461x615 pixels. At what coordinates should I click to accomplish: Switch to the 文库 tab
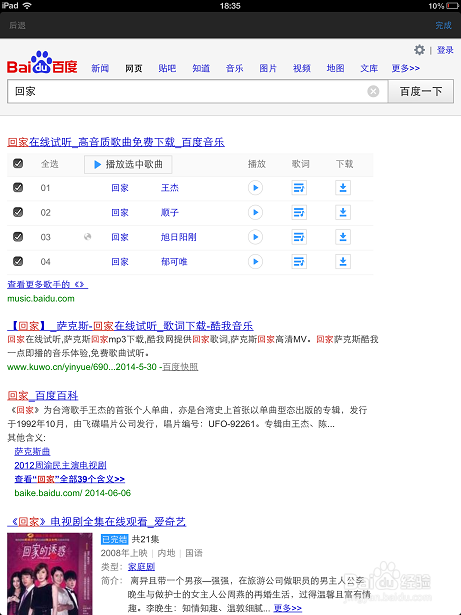click(x=369, y=68)
